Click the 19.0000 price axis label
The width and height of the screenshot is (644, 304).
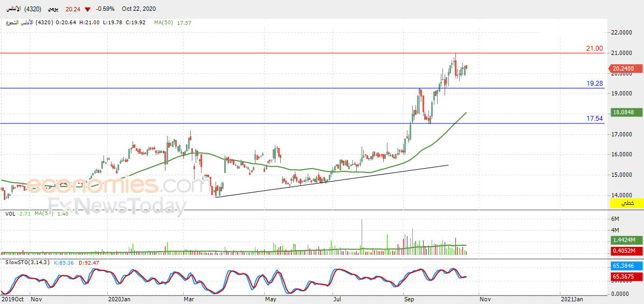[622, 93]
